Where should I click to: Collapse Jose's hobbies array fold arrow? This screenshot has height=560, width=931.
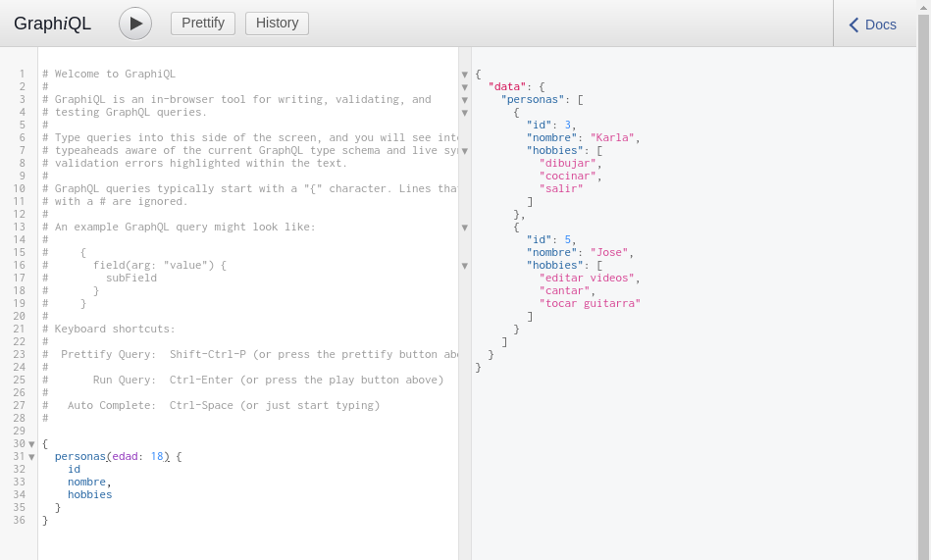(465, 266)
